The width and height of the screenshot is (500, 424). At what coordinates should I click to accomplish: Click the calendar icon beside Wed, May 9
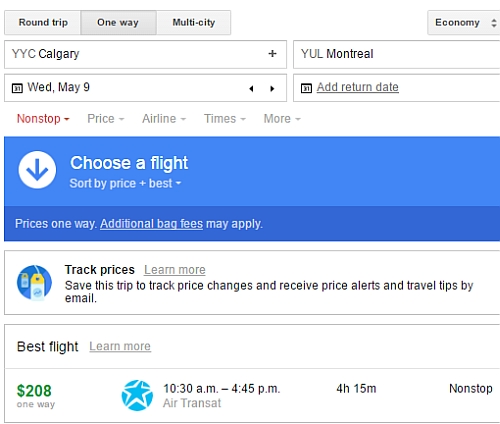17,88
